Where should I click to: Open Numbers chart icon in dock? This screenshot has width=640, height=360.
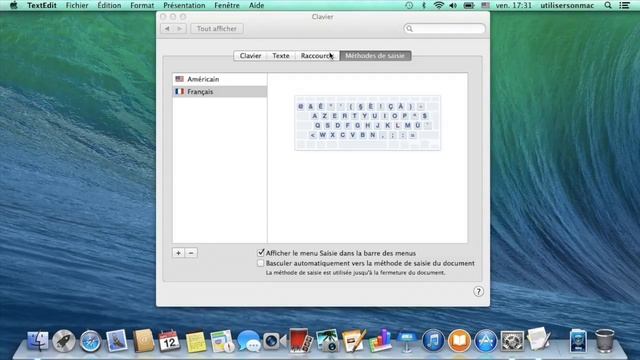380,341
